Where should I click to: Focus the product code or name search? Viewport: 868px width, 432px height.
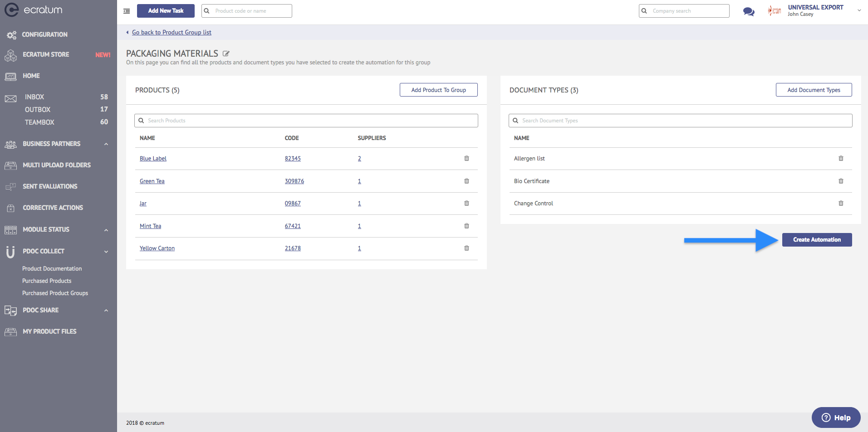click(247, 11)
